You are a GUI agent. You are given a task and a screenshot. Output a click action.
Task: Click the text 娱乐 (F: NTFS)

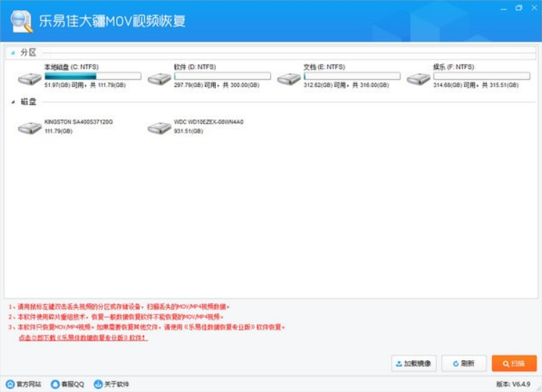454,67
